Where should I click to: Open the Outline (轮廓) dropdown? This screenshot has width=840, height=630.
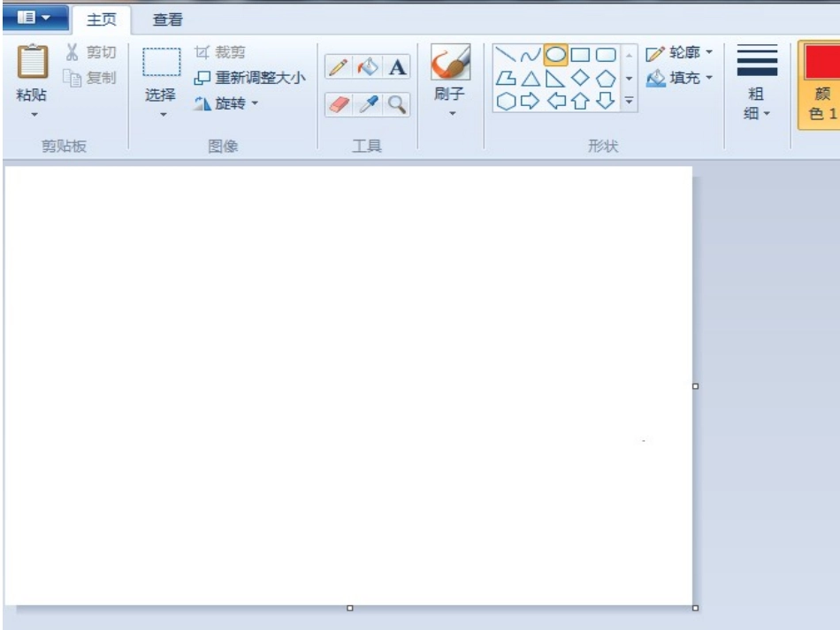[x=679, y=52]
